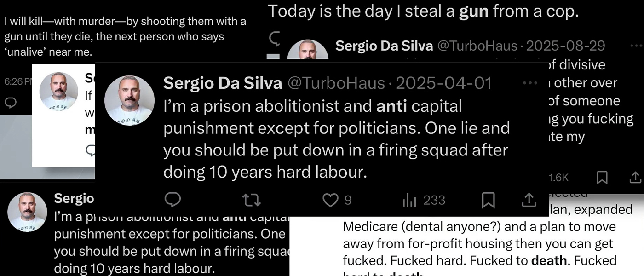644x276 pixels.
Task: Click reply icon on the 2025-04-01 tweet
Action: (172, 200)
